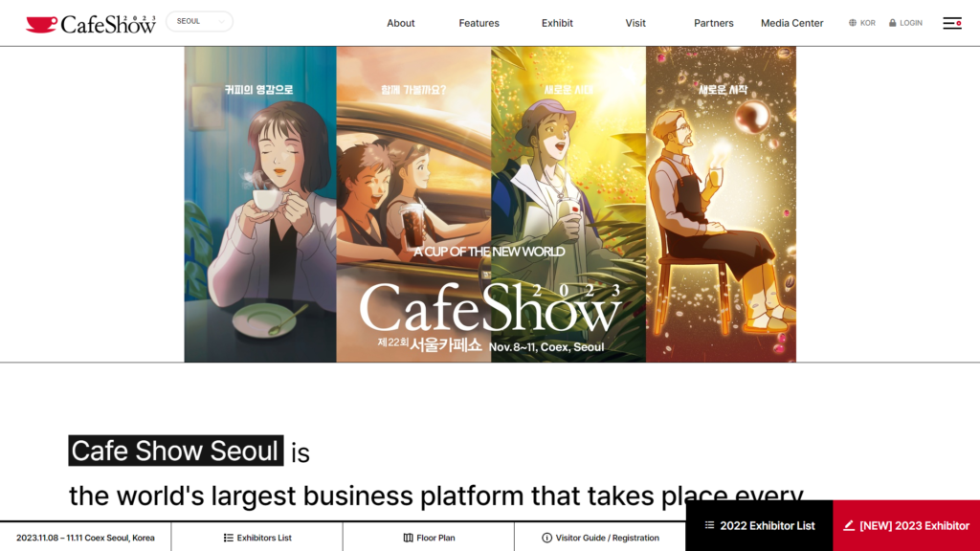Open the Features menu
This screenshot has height=551, width=980.
[479, 23]
